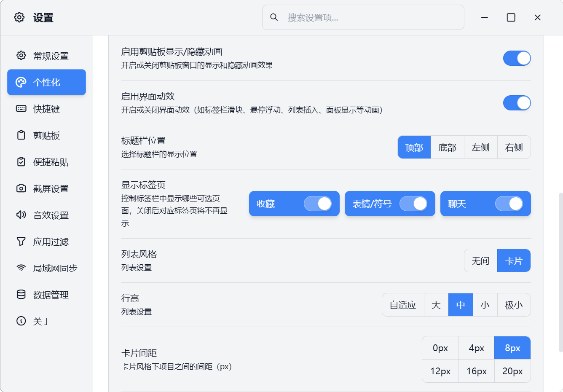Open 截屏设置 section
563x392 pixels.
click(x=46, y=188)
